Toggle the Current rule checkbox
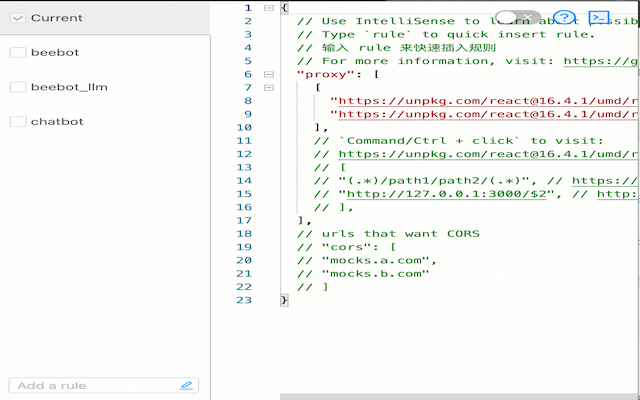This screenshot has width=640, height=400. pos(18,18)
